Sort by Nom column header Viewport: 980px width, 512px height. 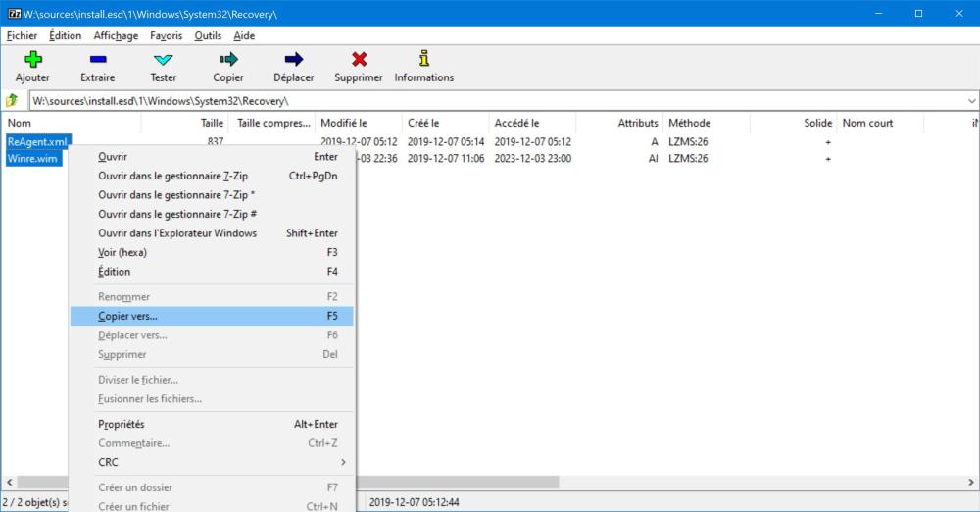point(72,123)
